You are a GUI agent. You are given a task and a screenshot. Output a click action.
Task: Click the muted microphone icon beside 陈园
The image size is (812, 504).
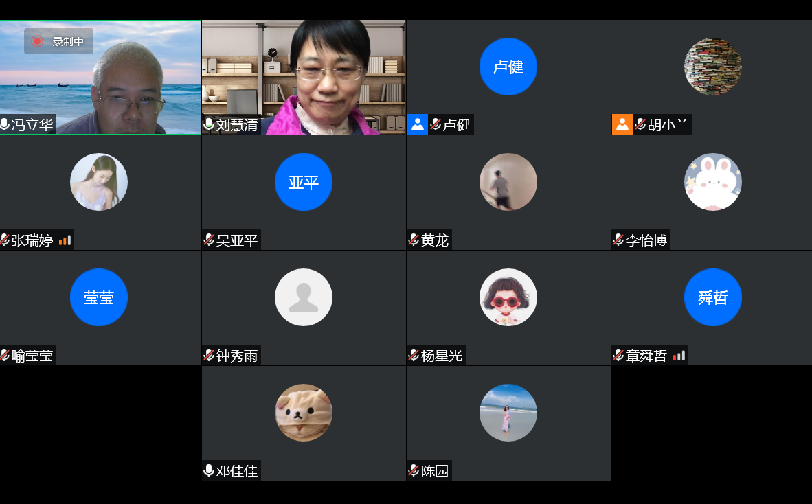[x=414, y=470]
